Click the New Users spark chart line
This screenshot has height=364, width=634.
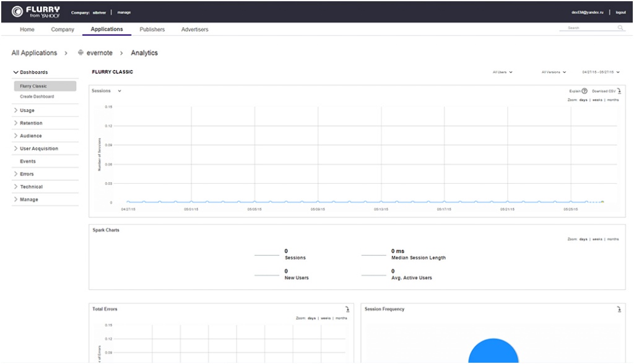[x=267, y=275]
